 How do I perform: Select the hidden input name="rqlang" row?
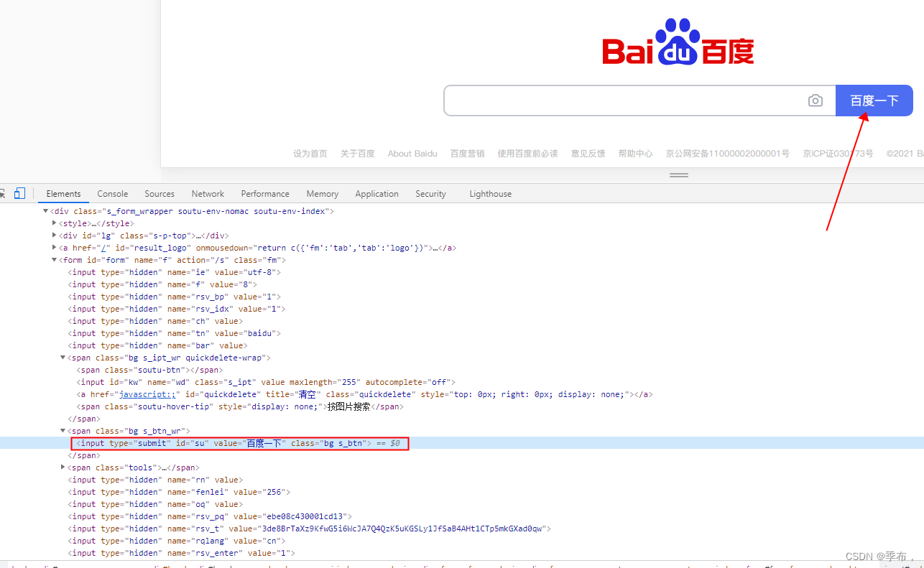coord(177,541)
